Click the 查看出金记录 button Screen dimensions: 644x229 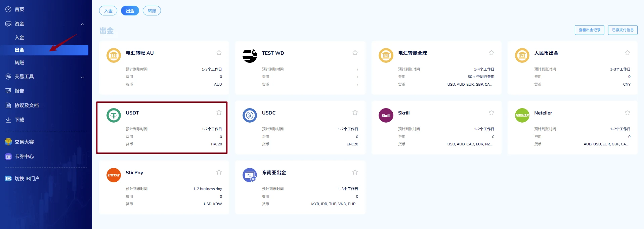pyautogui.click(x=590, y=30)
